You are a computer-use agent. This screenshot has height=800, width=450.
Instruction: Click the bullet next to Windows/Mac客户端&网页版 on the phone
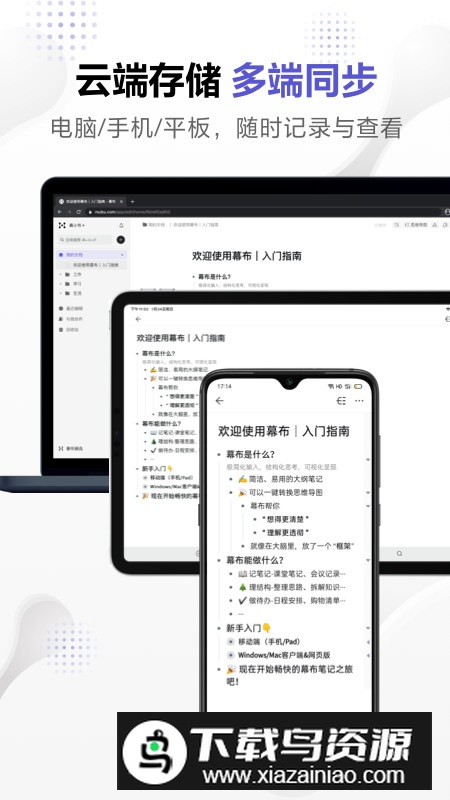click(x=230, y=655)
